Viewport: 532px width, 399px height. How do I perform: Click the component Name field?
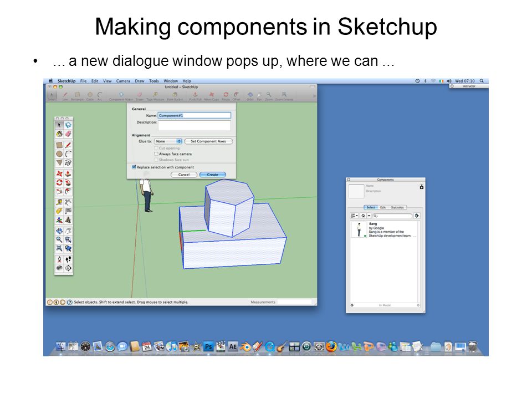(x=195, y=115)
